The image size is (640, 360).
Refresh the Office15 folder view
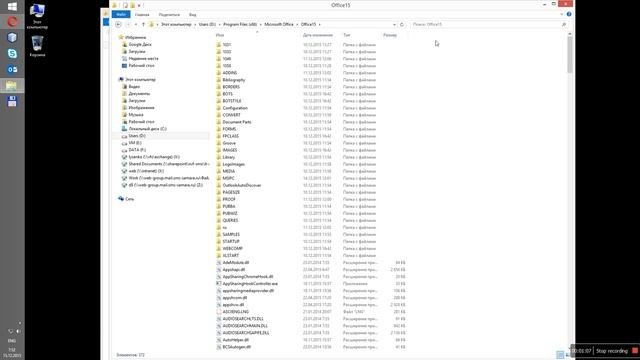[x=402, y=24]
